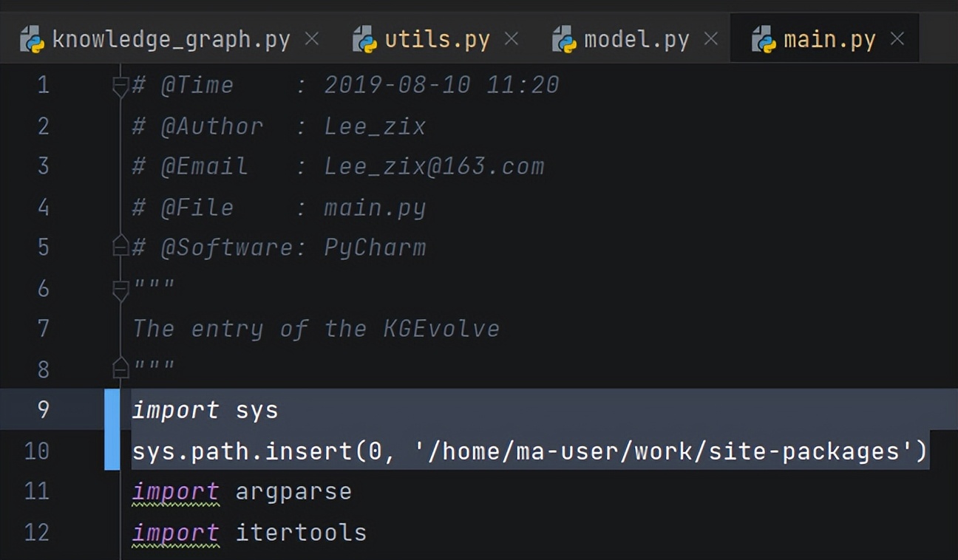958x560 pixels.
Task: Click the blue change marker beside line 10
Action: (112, 450)
